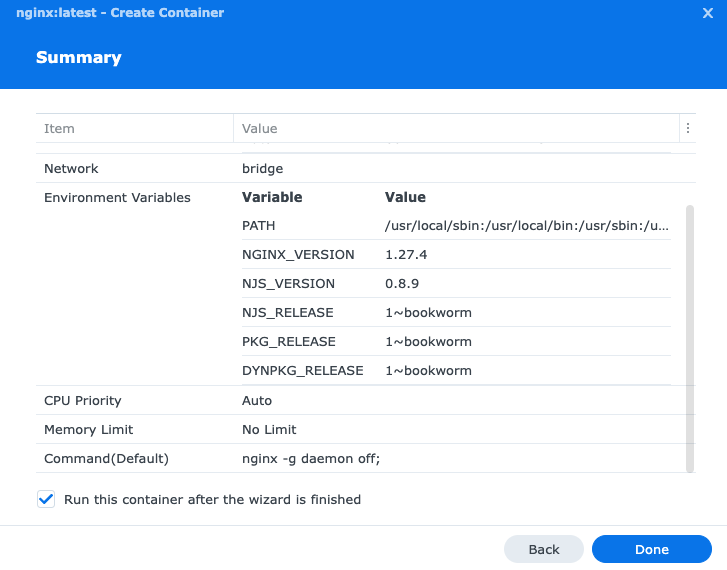Select the Network row label

(x=71, y=168)
